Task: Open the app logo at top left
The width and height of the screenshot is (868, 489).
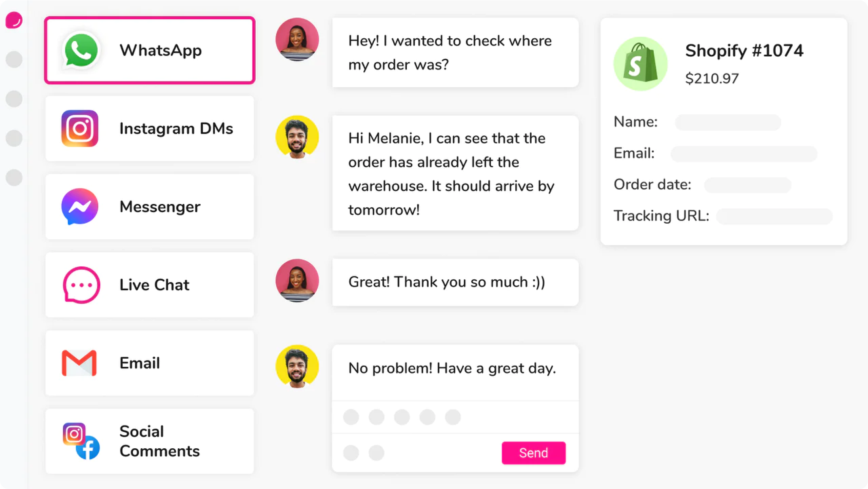Action: pos(14,20)
